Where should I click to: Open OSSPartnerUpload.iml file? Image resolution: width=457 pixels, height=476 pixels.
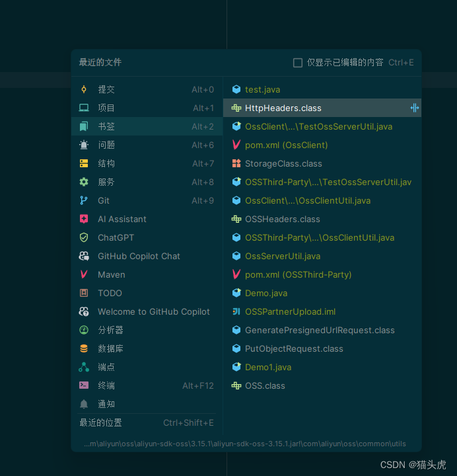coord(322,312)
